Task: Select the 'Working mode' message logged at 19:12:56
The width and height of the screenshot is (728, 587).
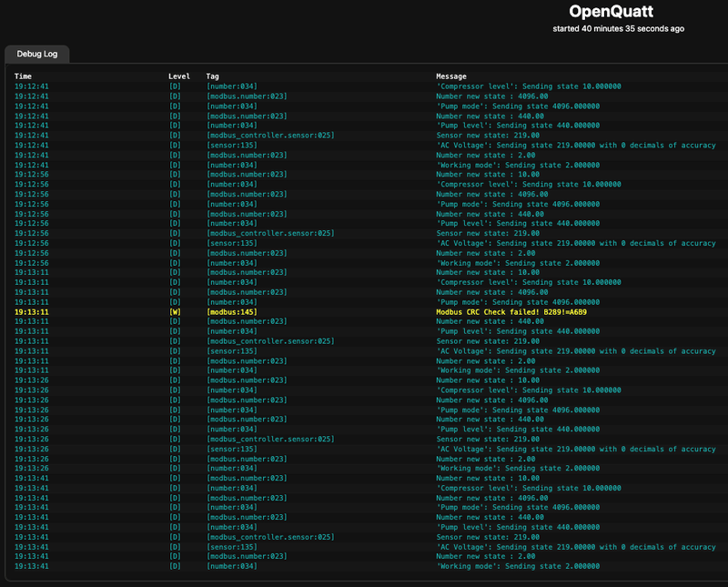Action: pos(518,263)
